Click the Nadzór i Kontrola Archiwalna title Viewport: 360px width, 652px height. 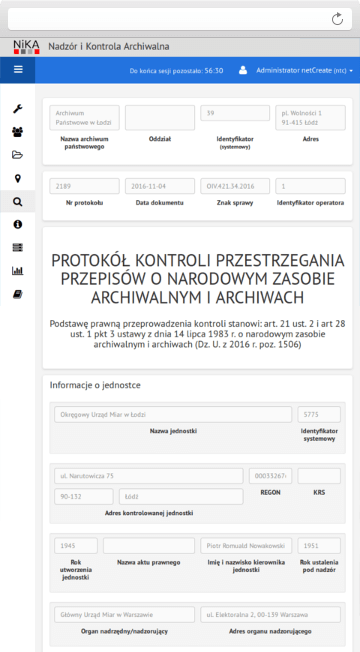click(108, 46)
